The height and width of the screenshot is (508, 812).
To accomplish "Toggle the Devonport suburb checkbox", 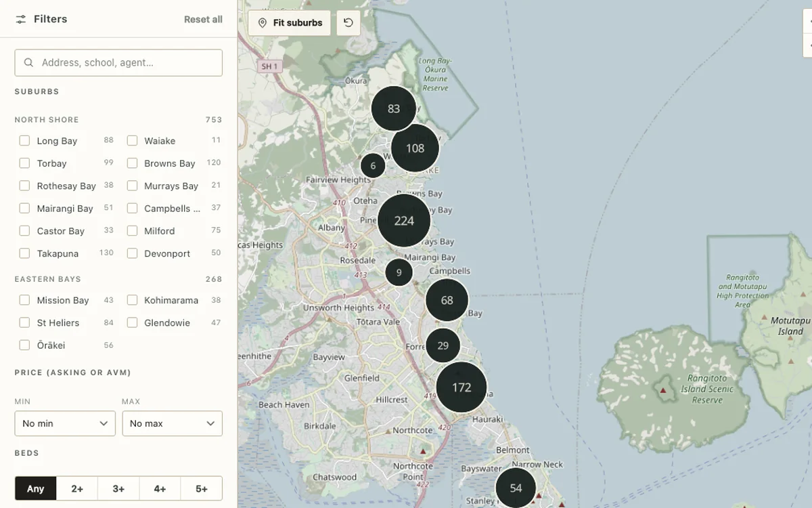I will (132, 253).
